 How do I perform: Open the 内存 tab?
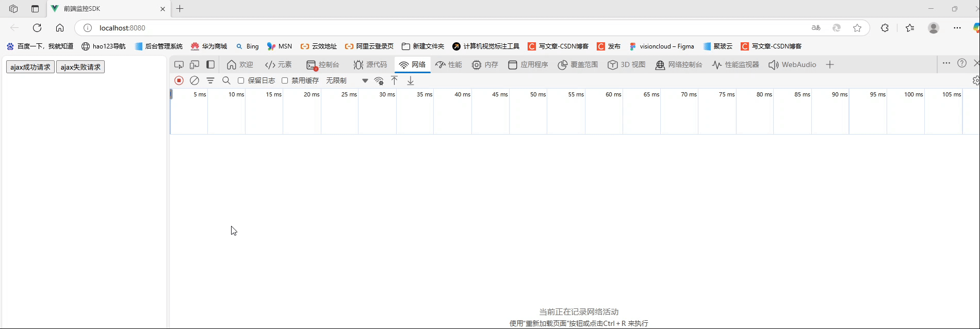tap(485, 64)
